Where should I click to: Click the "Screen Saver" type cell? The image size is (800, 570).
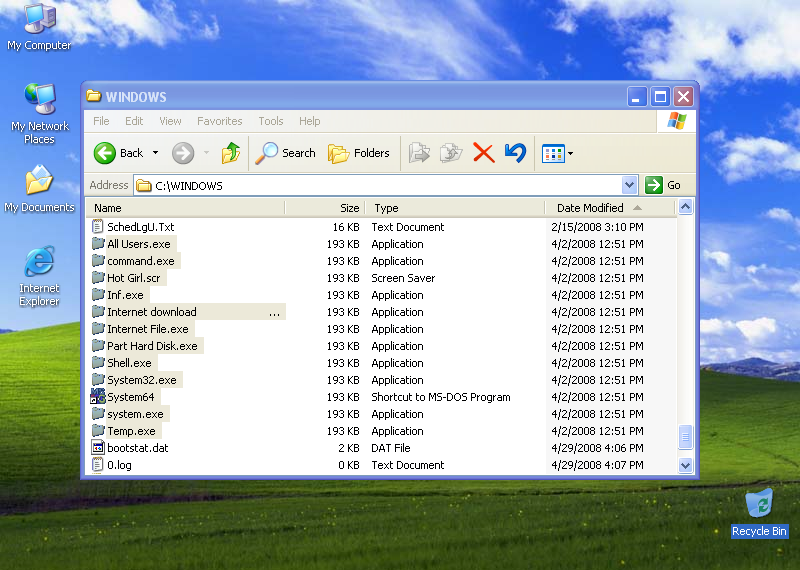[403, 278]
